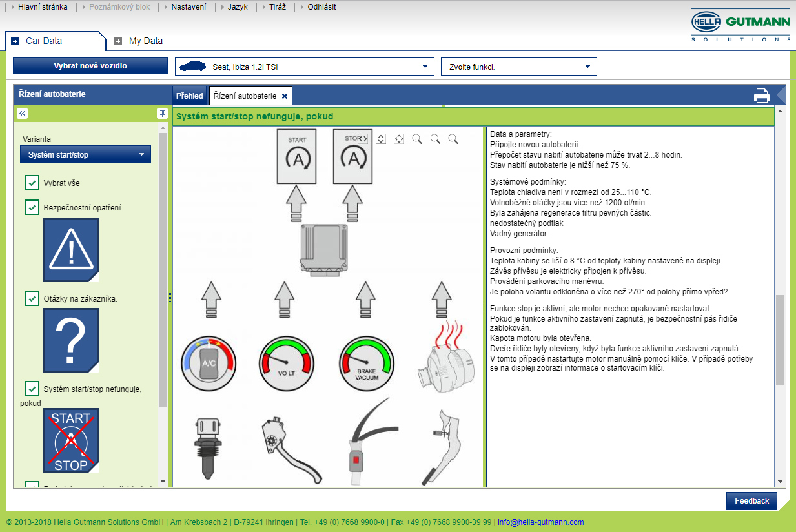Fit the whole diagram in view
The image size is (796, 532).
[x=399, y=138]
